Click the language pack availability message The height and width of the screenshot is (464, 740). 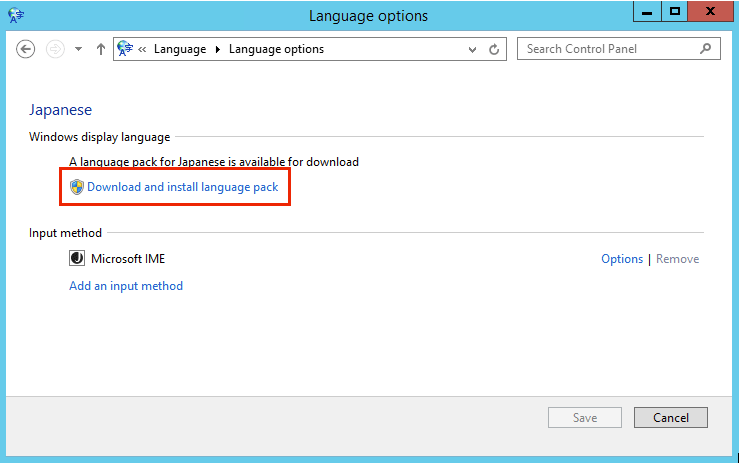click(x=214, y=162)
